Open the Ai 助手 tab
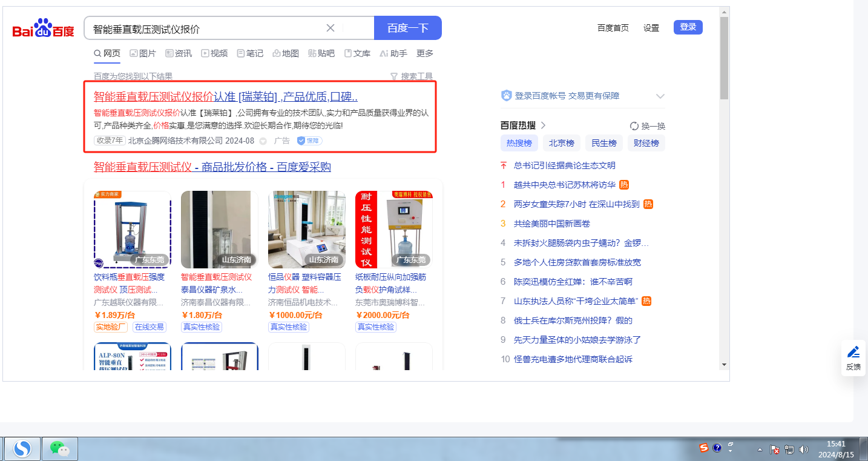 pos(393,53)
